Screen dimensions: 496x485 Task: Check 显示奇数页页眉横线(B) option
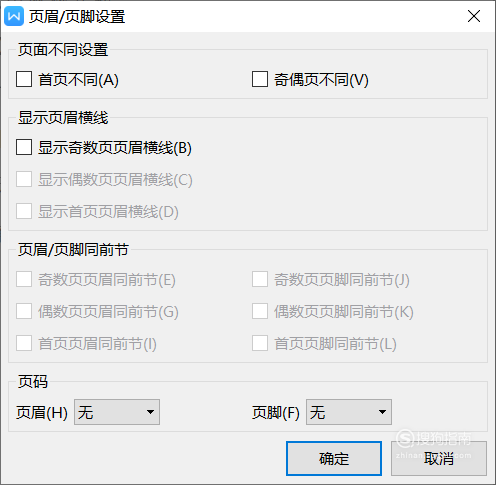pos(24,147)
